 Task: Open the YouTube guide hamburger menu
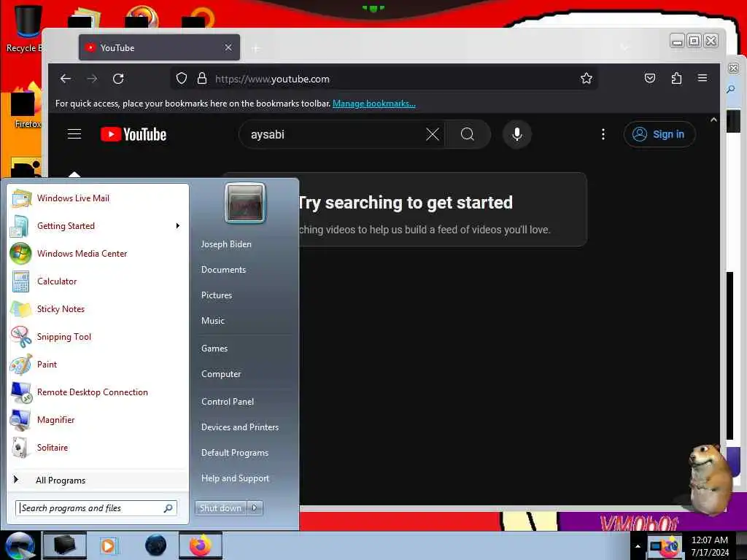[74, 134]
